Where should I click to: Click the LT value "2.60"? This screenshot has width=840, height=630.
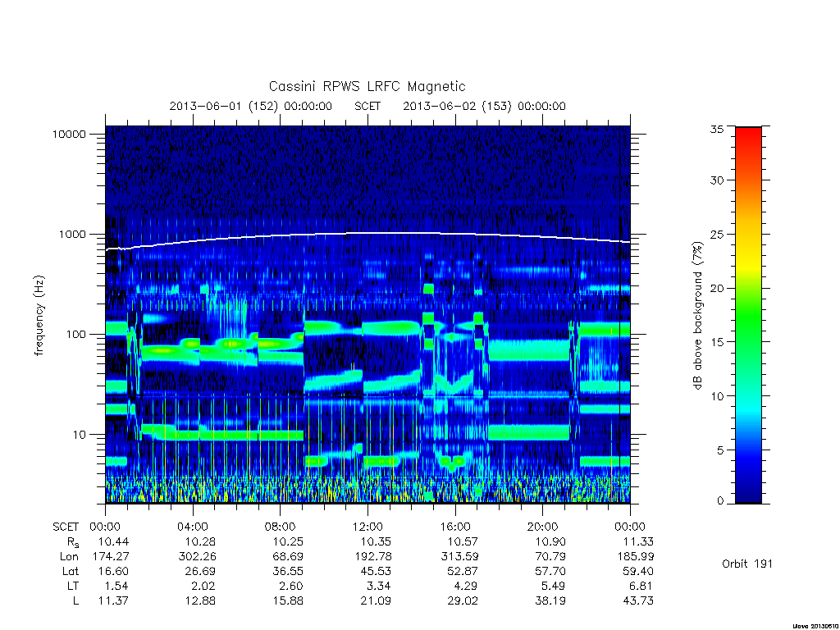[x=291, y=587]
